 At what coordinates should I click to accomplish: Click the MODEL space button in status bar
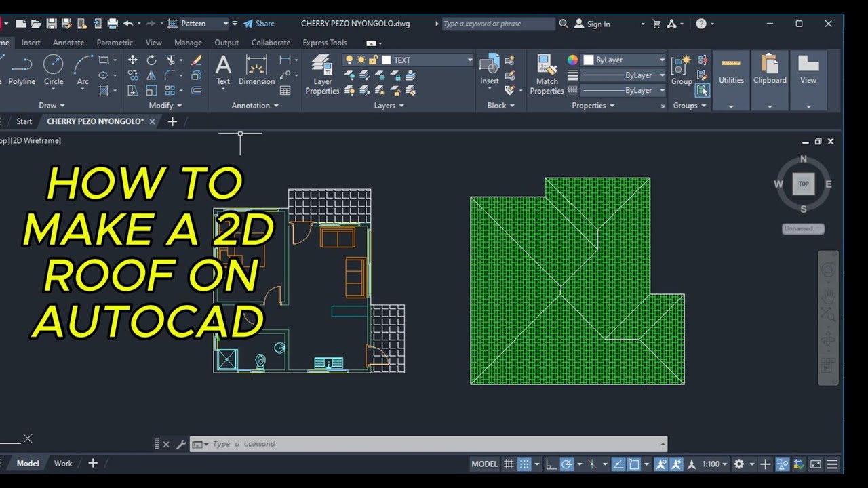point(484,464)
